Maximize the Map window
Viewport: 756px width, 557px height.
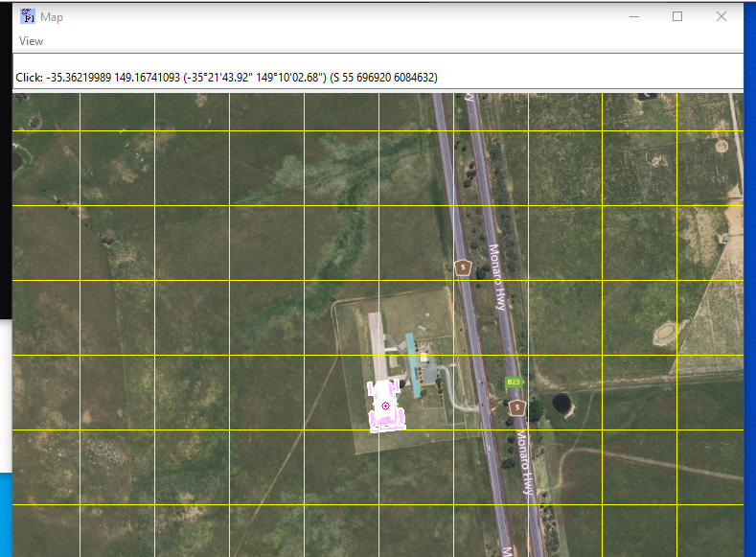677,16
